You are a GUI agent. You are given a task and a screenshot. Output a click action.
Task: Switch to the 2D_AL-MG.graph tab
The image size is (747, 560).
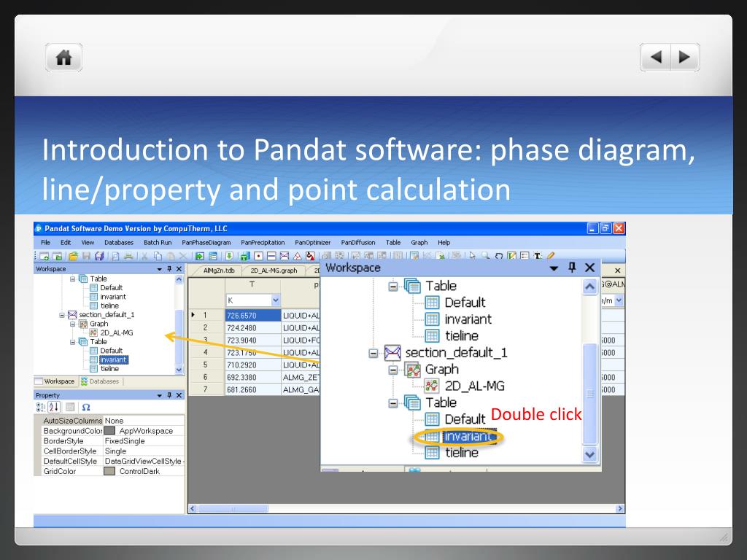tap(274, 271)
